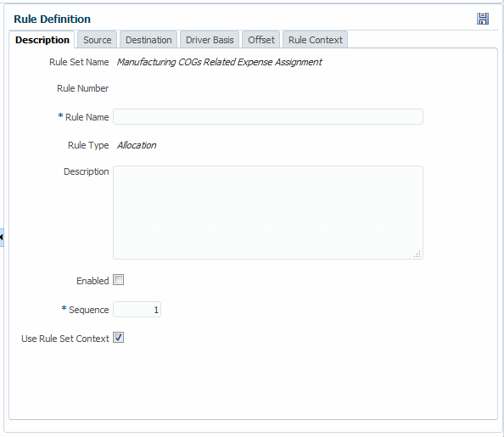Click the Rule Name field label

point(87,117)
